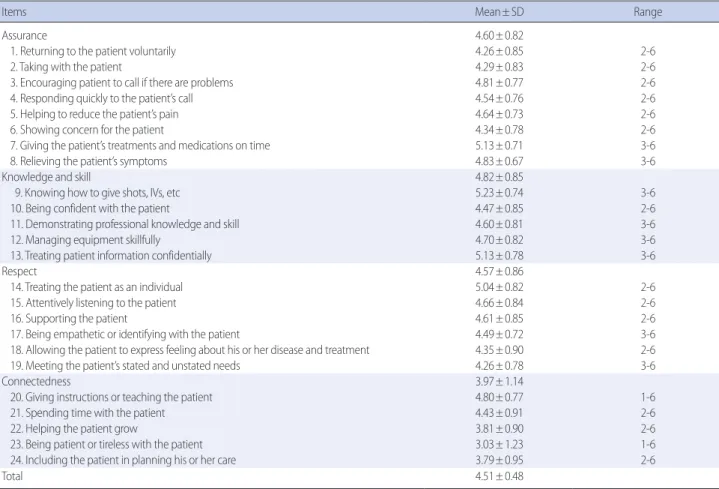Click the value '4.35 ± 0.90'
Screen dimensions: 719x489
click(x=499, y=350)
